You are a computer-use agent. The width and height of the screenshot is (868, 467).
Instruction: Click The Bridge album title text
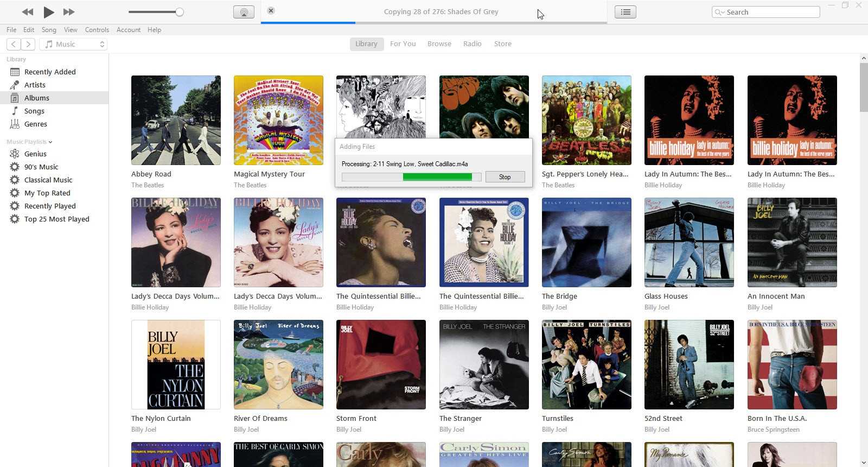pyautogui.click(x=559, y=296)
